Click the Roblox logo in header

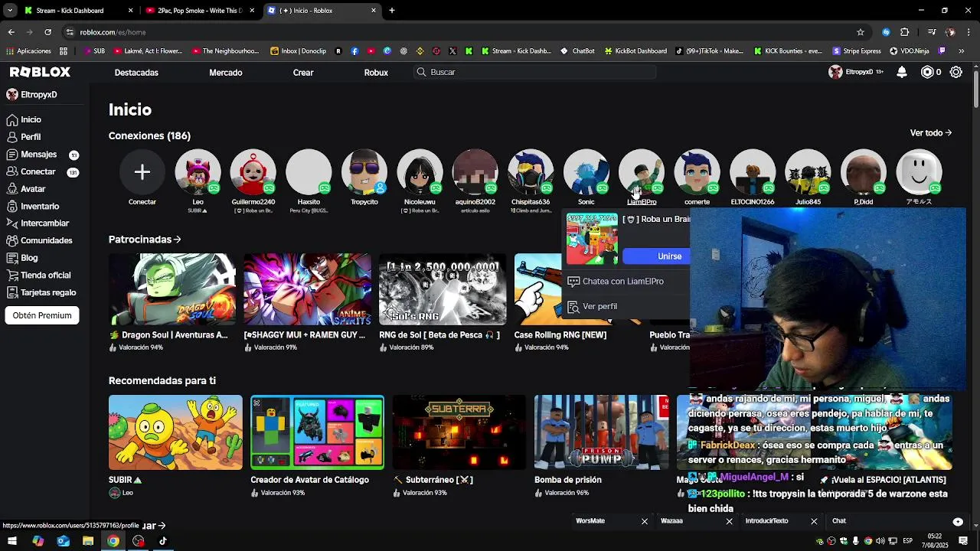coord(40,72)
